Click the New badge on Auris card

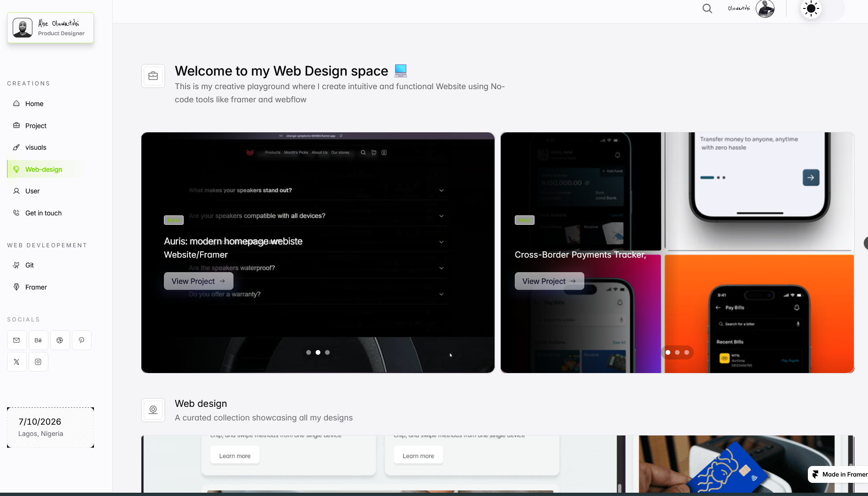[174, 220]
